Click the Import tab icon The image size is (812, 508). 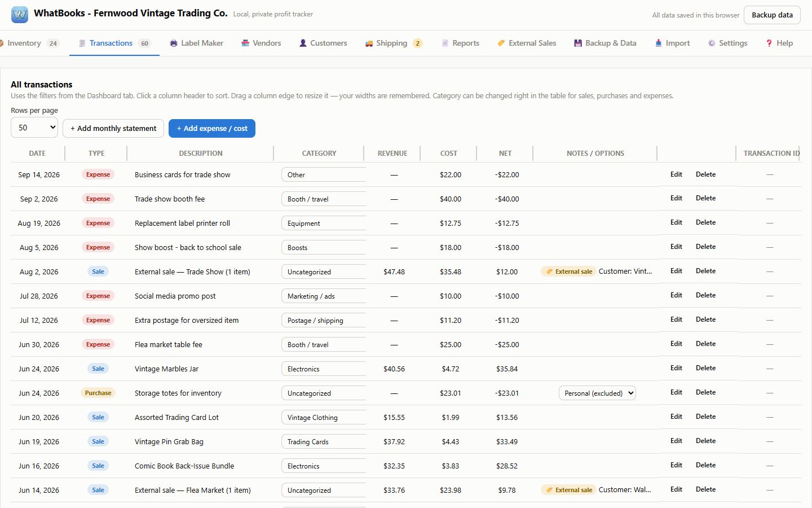pos(659,43)
